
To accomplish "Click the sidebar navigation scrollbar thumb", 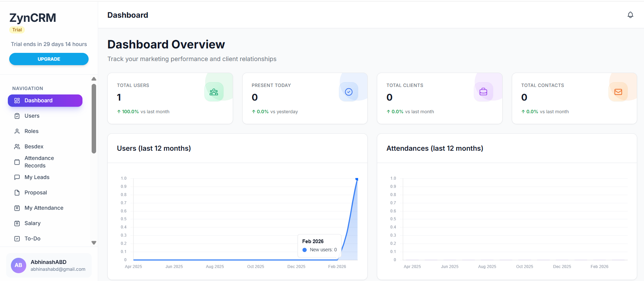I will tap(94, 119).
